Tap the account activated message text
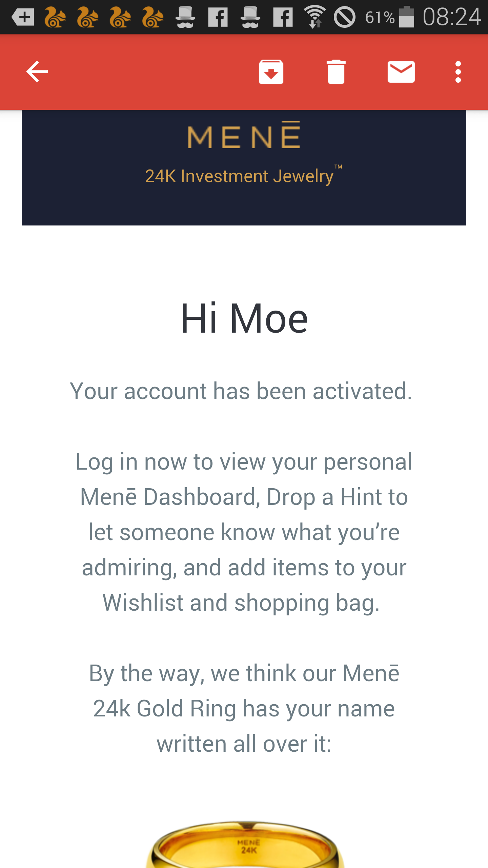 [x=241, y=391]
